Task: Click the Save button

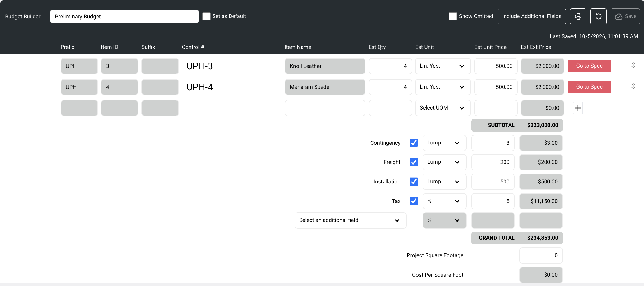Action: click(x=625, y=16)
